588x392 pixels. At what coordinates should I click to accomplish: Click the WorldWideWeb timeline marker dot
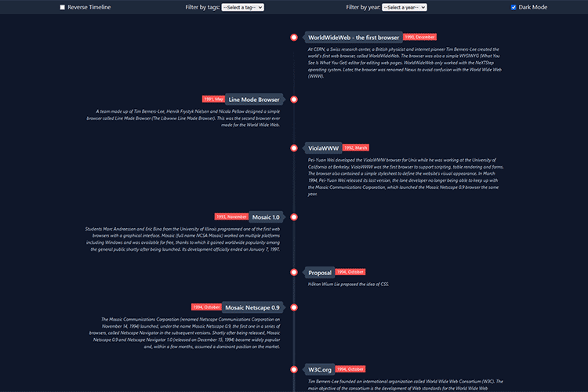[x=294, y=38]
